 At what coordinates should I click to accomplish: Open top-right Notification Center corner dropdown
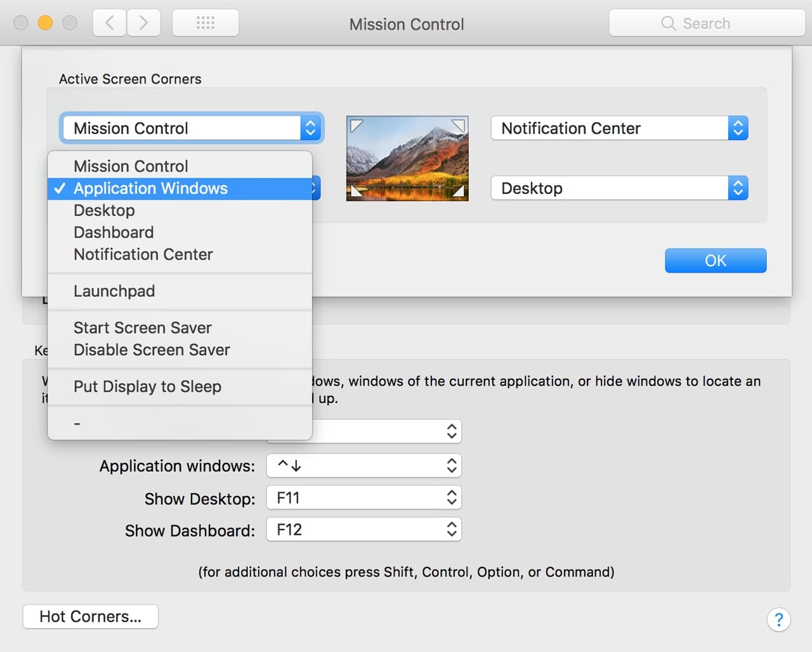click(619, 128)
